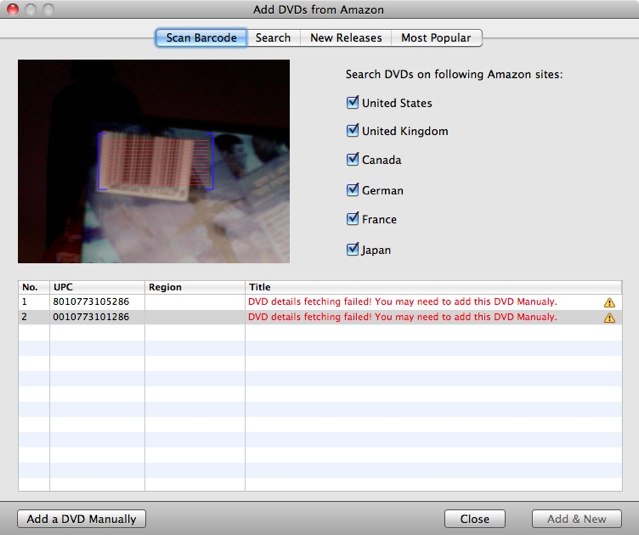Switch to the Most Popular tab
The image size is (639, 535).
(x=436, y=38)
